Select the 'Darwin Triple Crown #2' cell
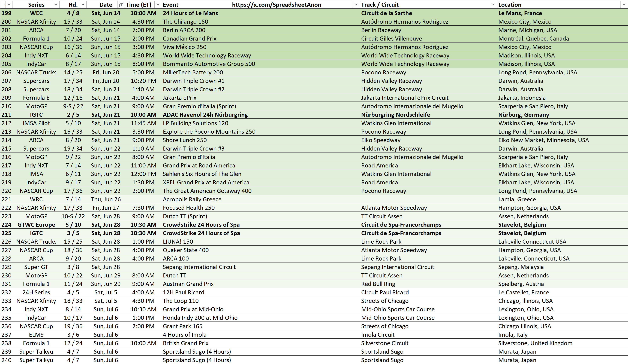The image size is (628, 364). click(194, 89)
